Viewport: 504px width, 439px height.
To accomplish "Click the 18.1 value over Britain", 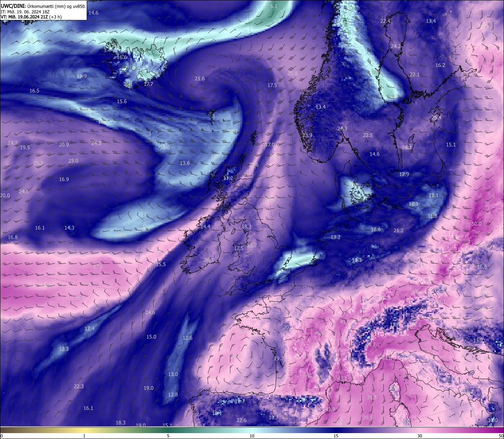I will (246, 227).
